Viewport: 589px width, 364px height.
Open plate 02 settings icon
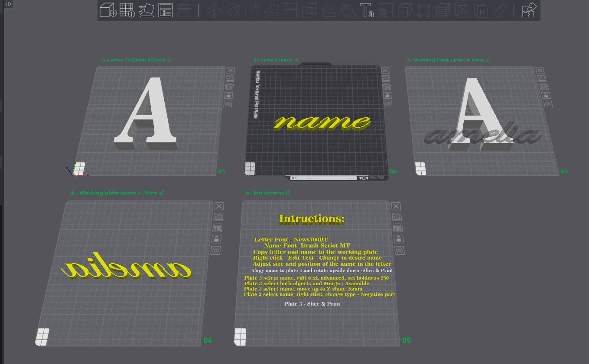tap(388, 104)
